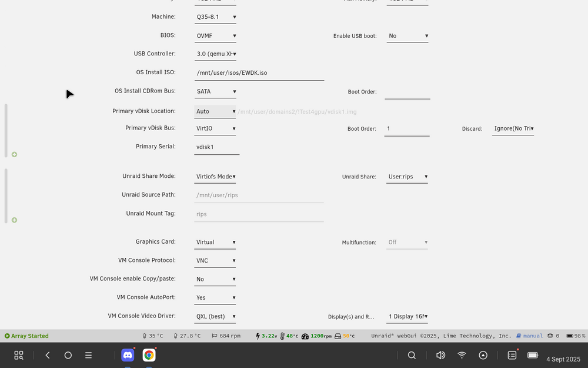The image size is (588, 368).
Task: Click the 98% battery indicator in the footer
Action: (x=576, y=336)
